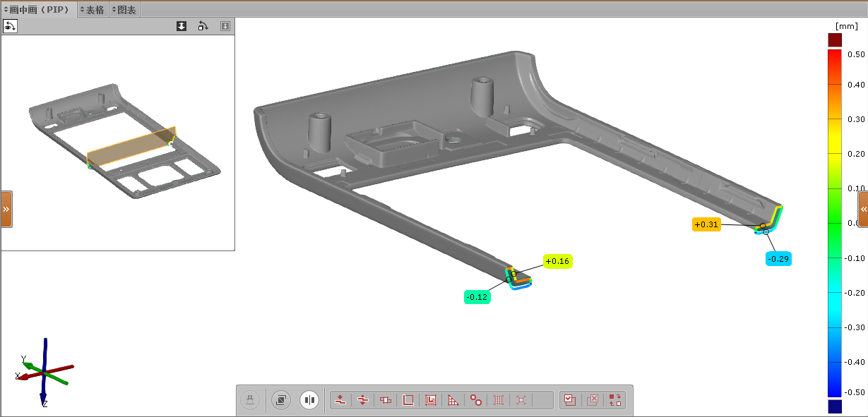
Task: Click the swap squares arrows icon
Action: pyautogui.click(x=615, y=400)
